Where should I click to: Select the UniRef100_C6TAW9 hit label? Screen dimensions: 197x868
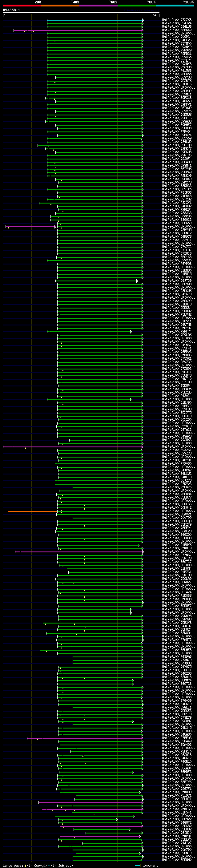(x=177, y=108)
